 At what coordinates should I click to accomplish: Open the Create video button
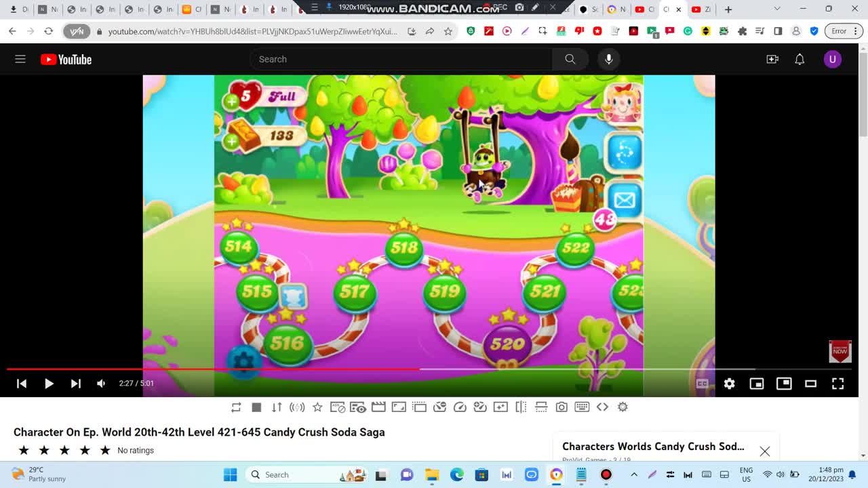(772, 59)
